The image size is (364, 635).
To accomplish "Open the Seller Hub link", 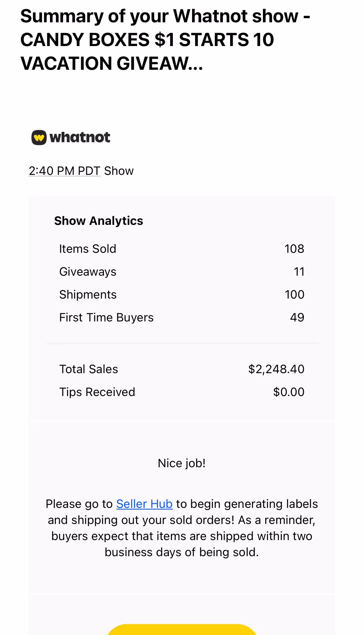I will pyautogui.click(x=144, y=504).
